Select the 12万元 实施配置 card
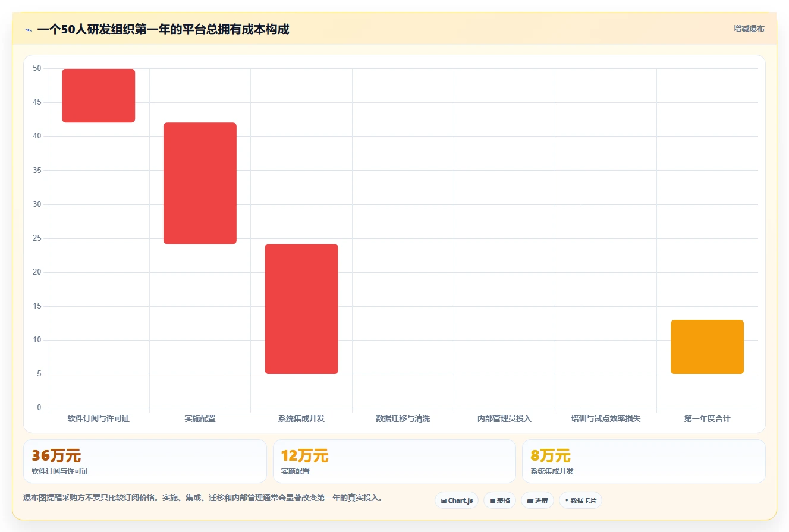Image resolution: width=789 pixels, height=532 pixels. tap(394, 461)
